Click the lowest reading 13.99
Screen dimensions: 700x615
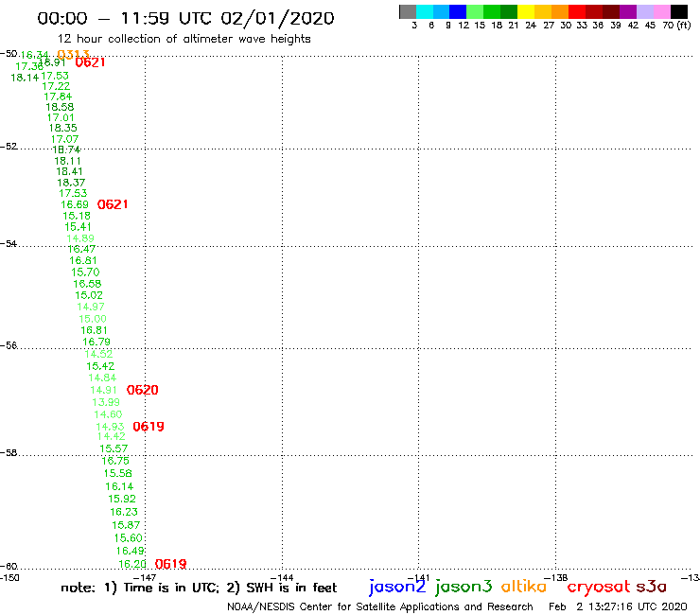point(106,402)
